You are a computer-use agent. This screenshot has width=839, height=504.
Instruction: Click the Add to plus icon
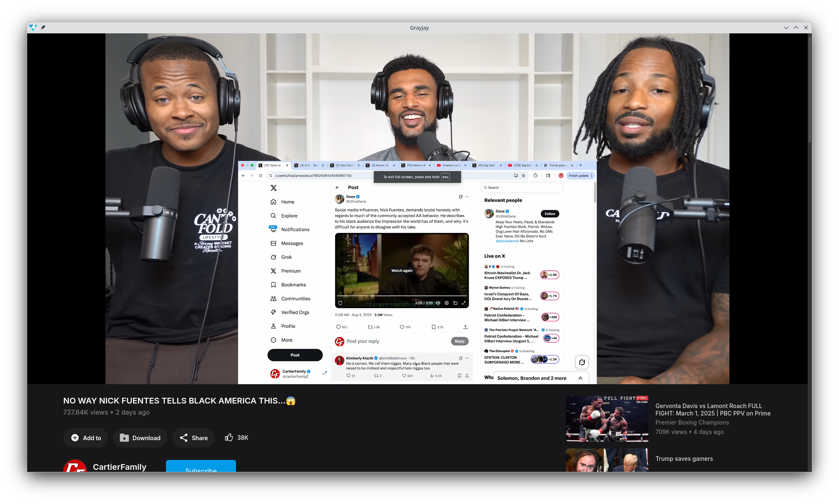[75, 438]
